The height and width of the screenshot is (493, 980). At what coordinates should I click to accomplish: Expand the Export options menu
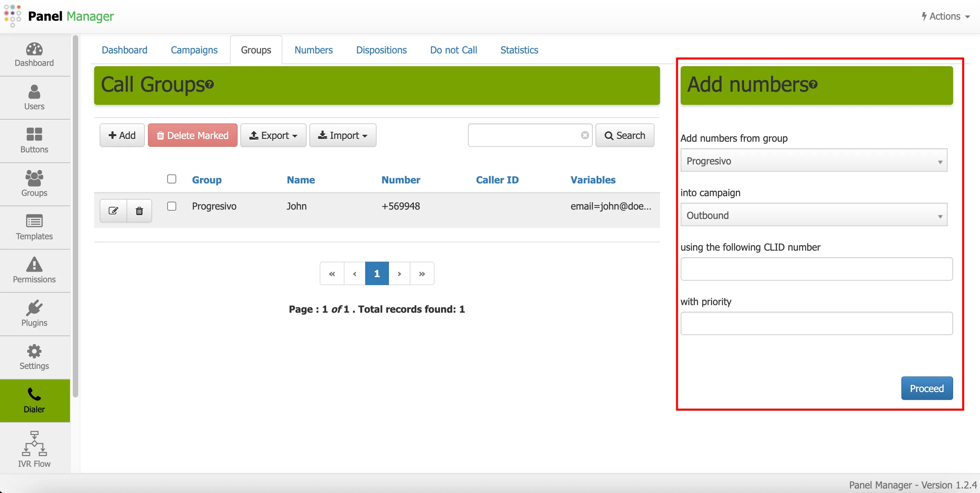[273, 135]
